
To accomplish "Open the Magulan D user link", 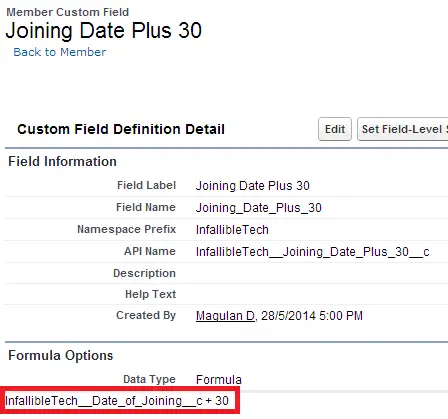I will (225, 316).
